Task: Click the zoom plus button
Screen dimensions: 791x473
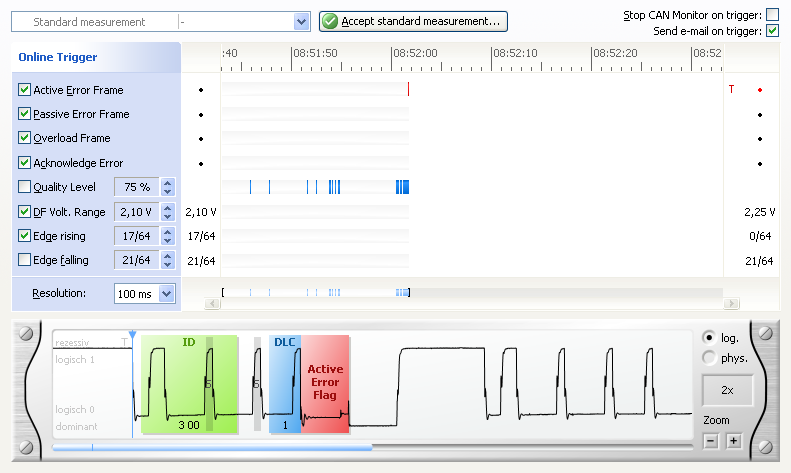Action: click(x=732, y=440)
